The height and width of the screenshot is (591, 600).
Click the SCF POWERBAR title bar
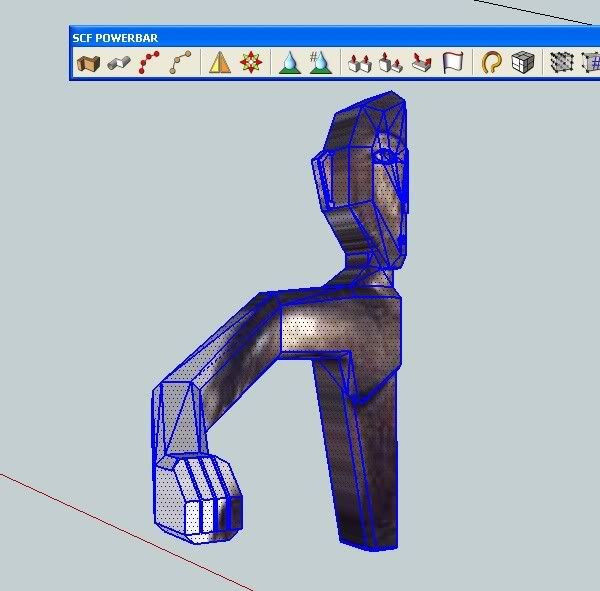335,38
